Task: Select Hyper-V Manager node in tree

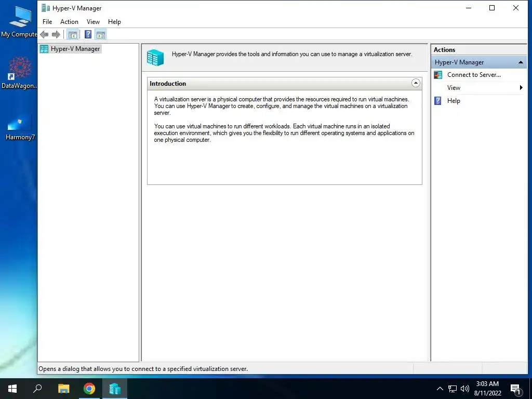Action: click(70, 49)
